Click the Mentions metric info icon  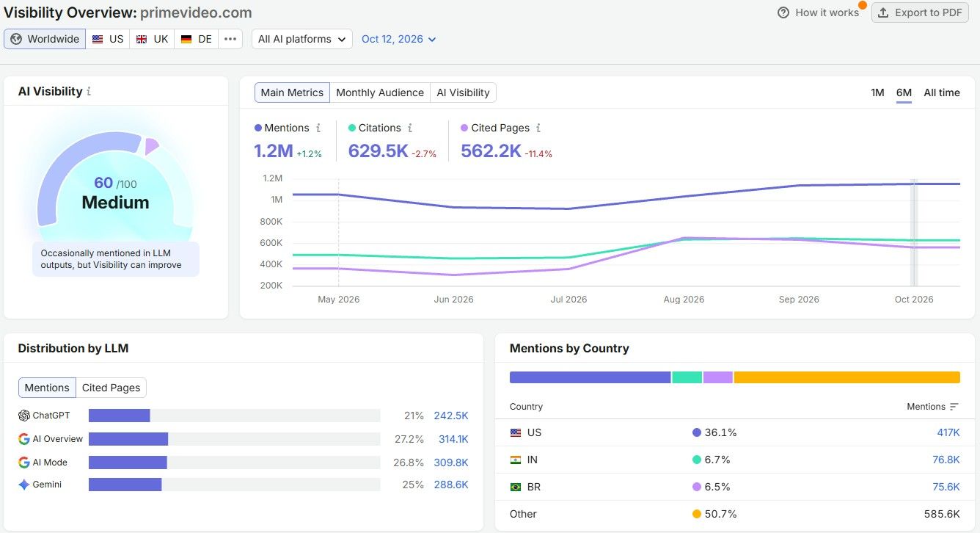point(318,128)
